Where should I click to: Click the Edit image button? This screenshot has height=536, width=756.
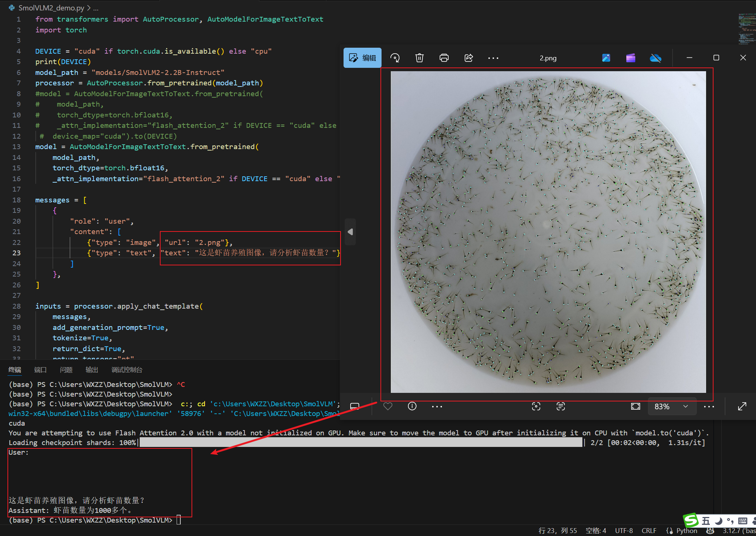(x=362, y=58)
